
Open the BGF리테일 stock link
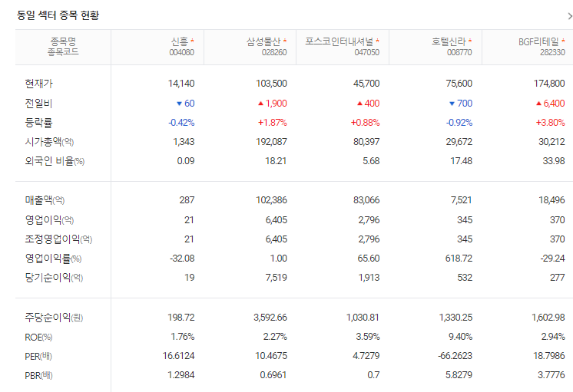(x=538, y=41)
